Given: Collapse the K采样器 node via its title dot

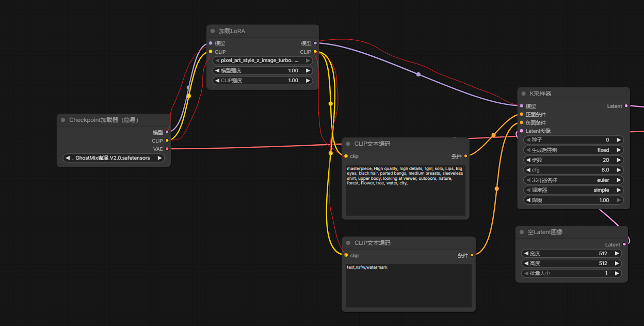Looking at the screenshot, I should tap(524, 94).
